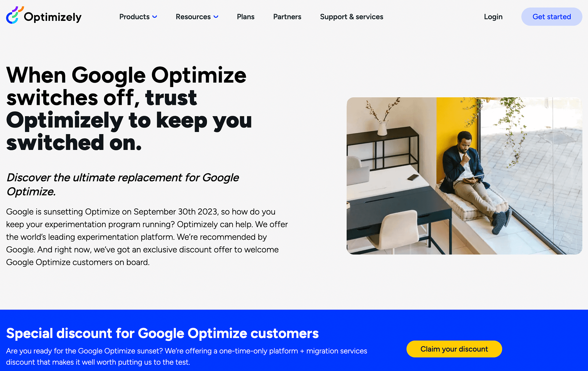Select the blue discount banner section
Viewport: 588px width, 371px height.
coord(294,340)
